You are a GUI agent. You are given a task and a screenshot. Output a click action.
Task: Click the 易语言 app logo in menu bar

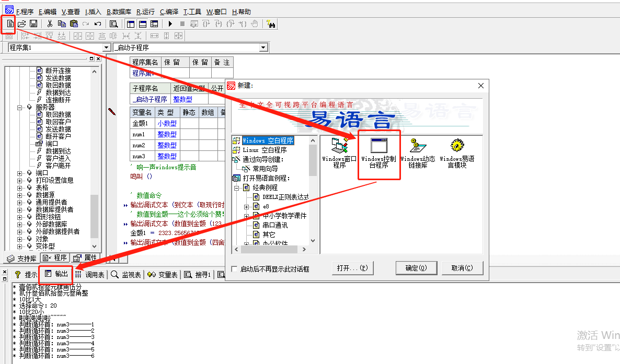9,10
